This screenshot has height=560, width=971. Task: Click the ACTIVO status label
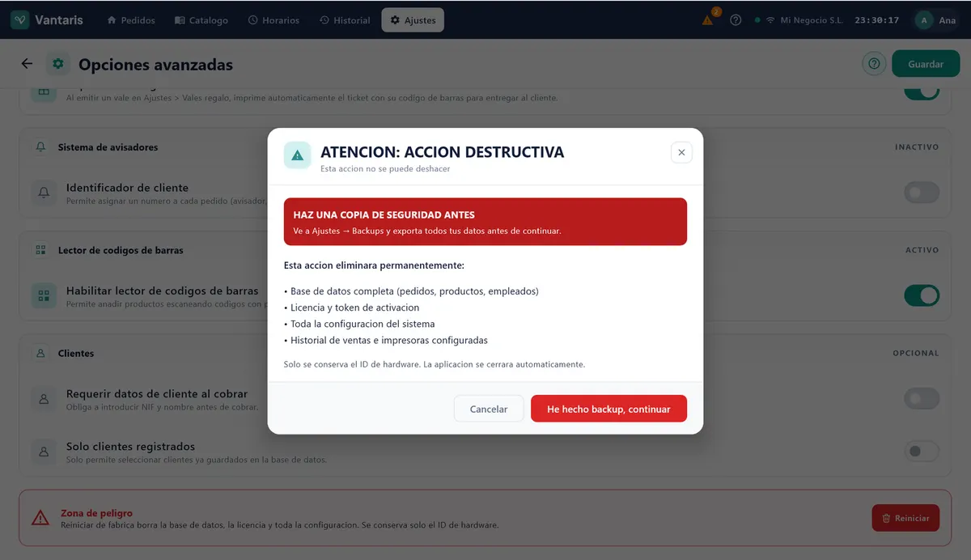pos(922,251)
